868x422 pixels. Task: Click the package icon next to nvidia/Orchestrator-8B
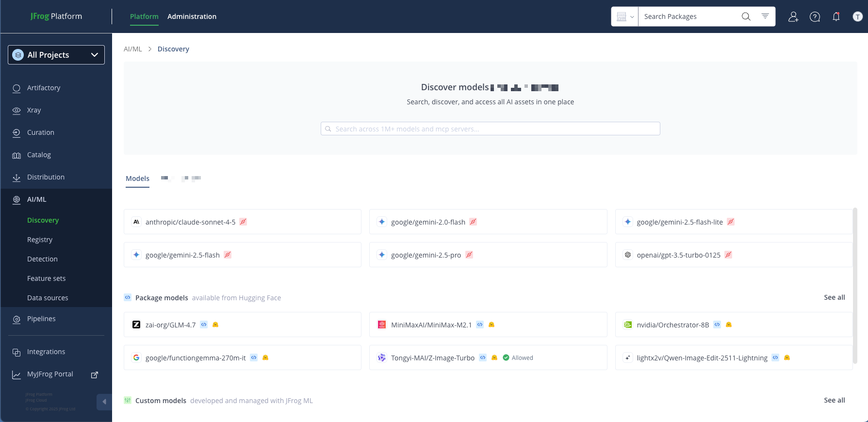tap(717, 325)
